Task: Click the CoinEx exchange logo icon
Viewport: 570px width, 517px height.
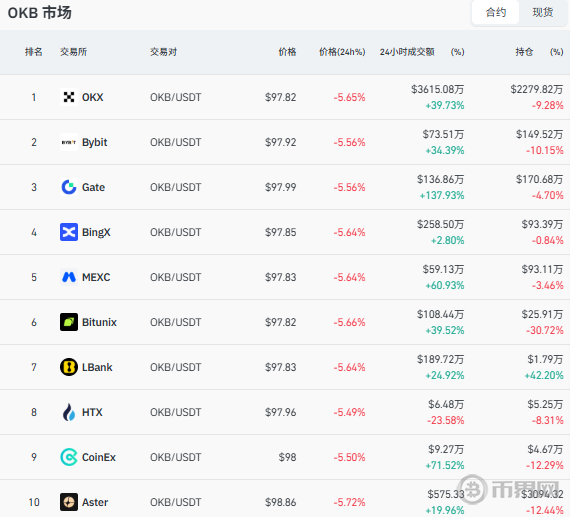Action: 69,457
